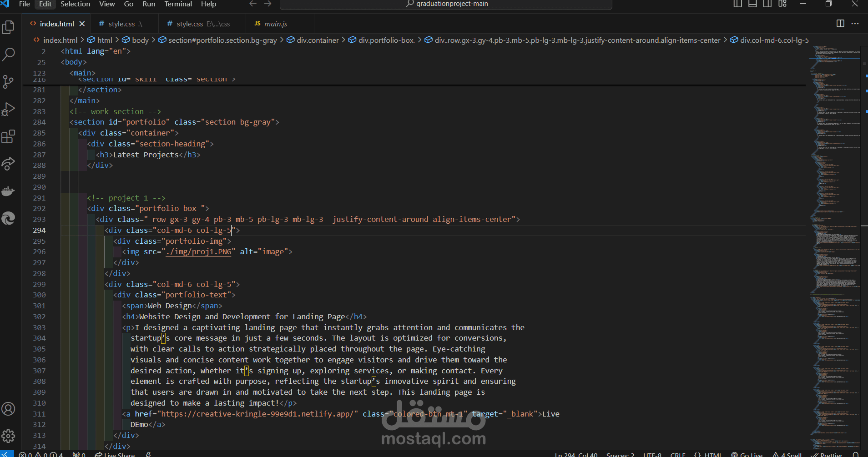Go back using the left arrow
Image resolution: width=868 pixels, height=457 pixels.
253,4
